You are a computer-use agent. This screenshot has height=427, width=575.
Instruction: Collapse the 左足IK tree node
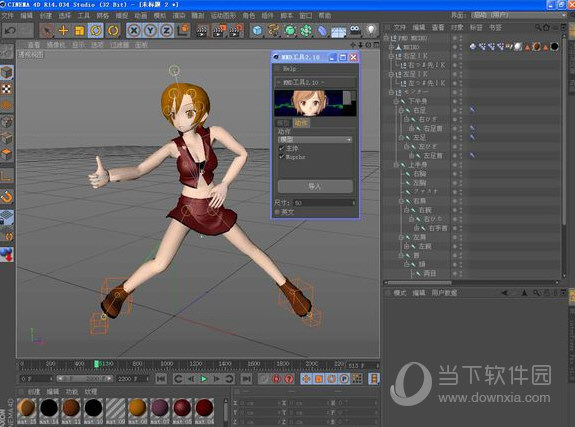point(391,74)
